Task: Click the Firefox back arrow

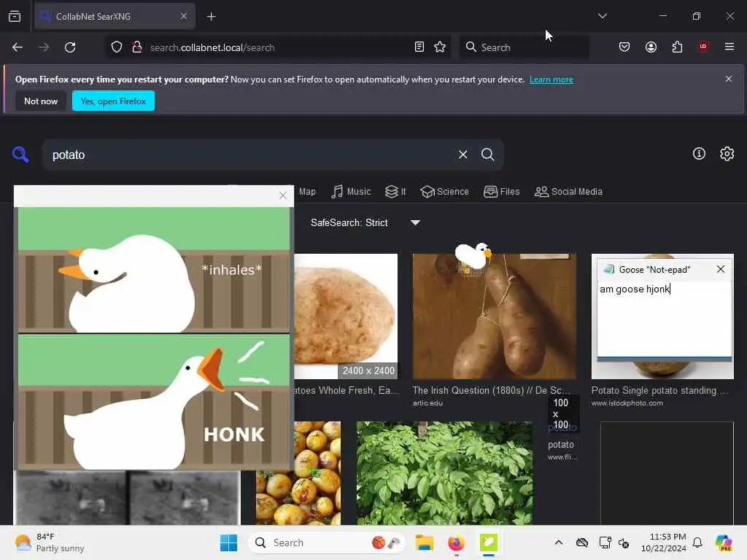Action: point(18,47)
